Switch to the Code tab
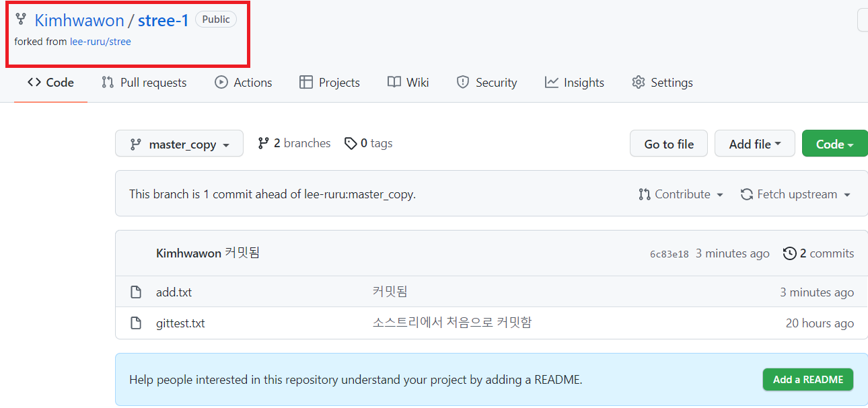 pos(50,83)
